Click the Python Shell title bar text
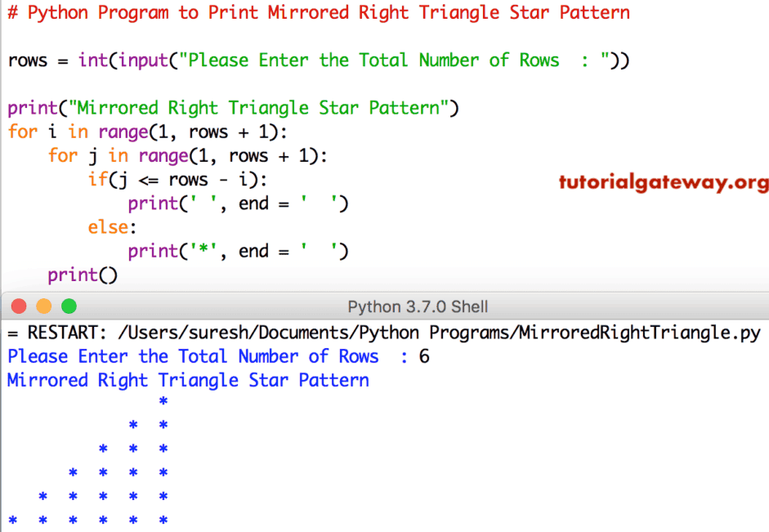The width and height of the screenshot is (769, 532). pos(418,306)
